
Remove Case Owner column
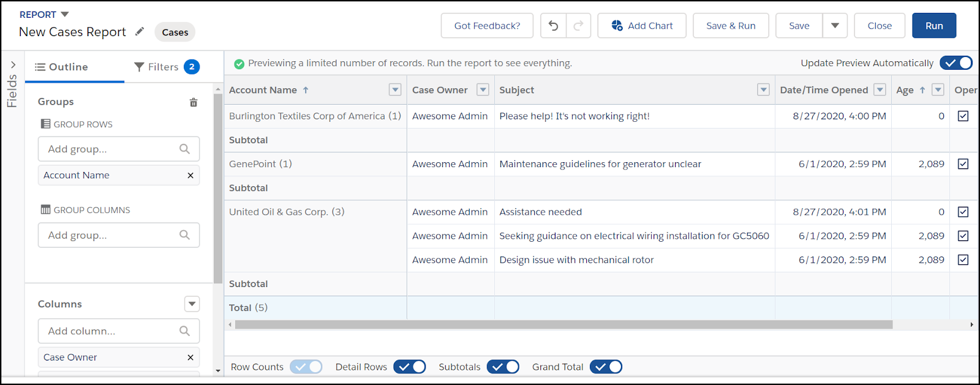[190, 357]
